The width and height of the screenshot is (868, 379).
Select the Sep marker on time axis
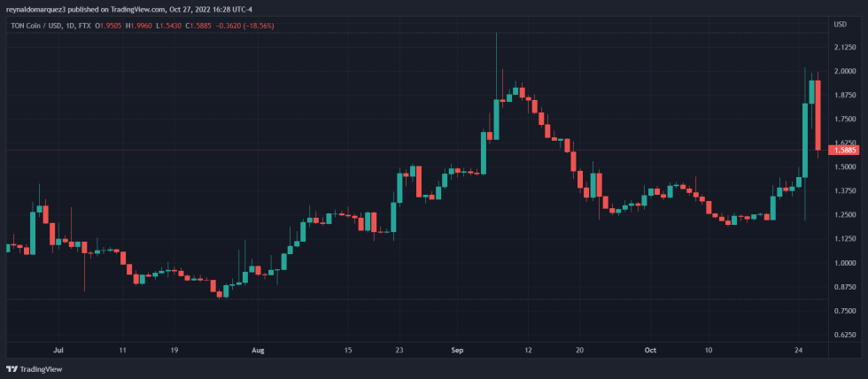tap(457, 351)
